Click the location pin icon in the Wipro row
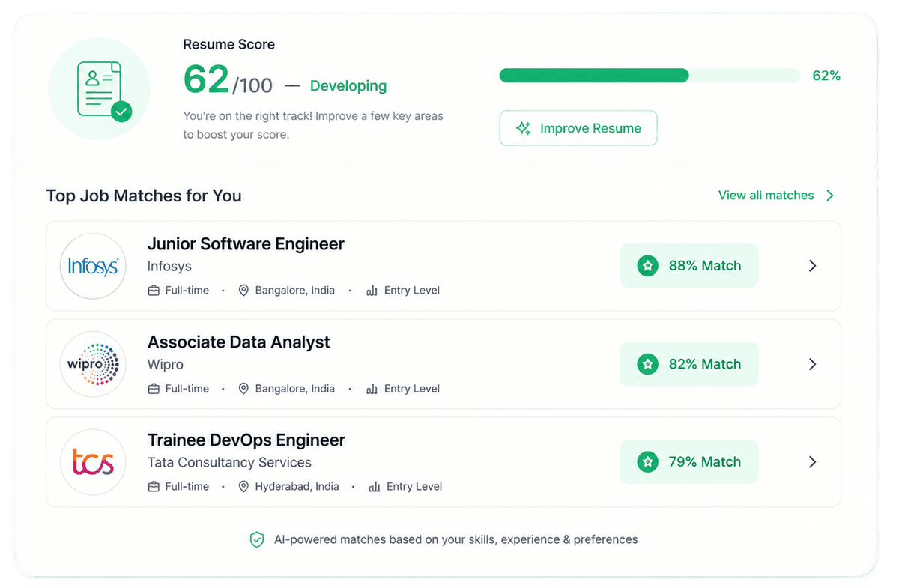This screenshot has height=588, width=899. (243, 389)
